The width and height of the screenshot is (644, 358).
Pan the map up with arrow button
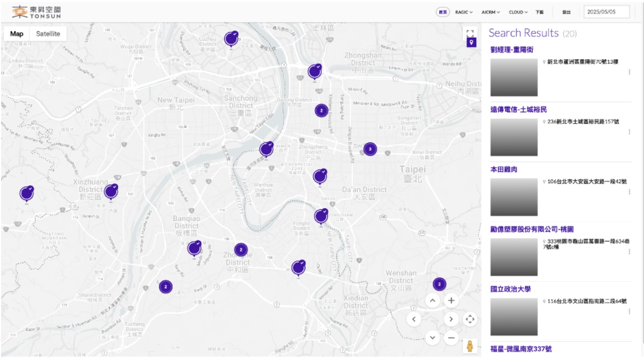[x=432, y=300]
